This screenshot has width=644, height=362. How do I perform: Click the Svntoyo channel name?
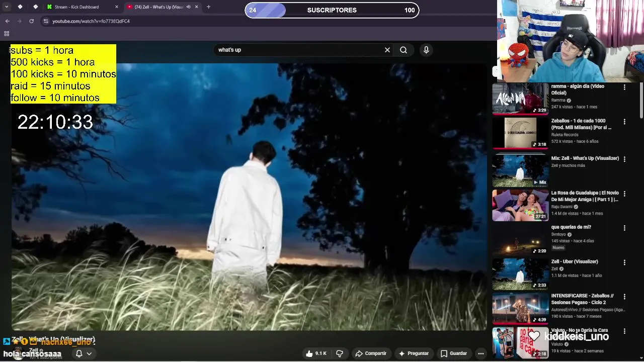click(558, 234)
